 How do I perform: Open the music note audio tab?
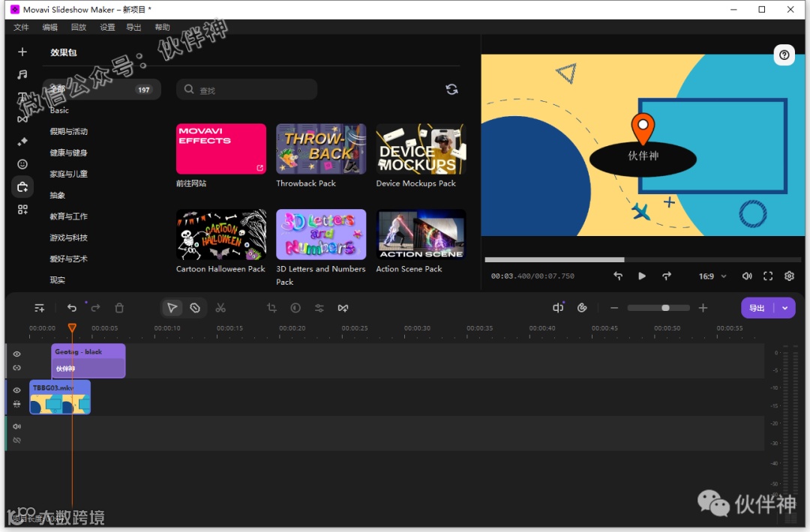[x=22, y=74]
